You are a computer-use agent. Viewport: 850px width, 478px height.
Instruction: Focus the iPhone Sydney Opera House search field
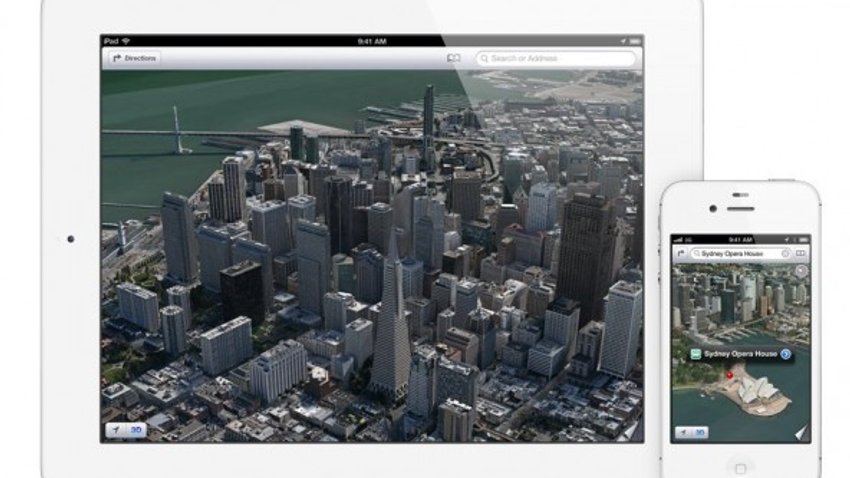click(x=740, y=254)
